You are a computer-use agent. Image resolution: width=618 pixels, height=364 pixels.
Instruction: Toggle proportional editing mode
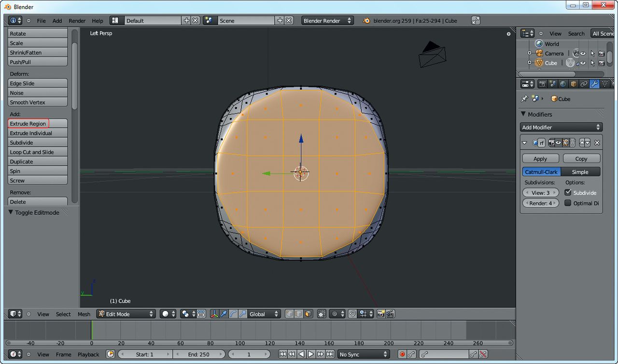(337, 314)
